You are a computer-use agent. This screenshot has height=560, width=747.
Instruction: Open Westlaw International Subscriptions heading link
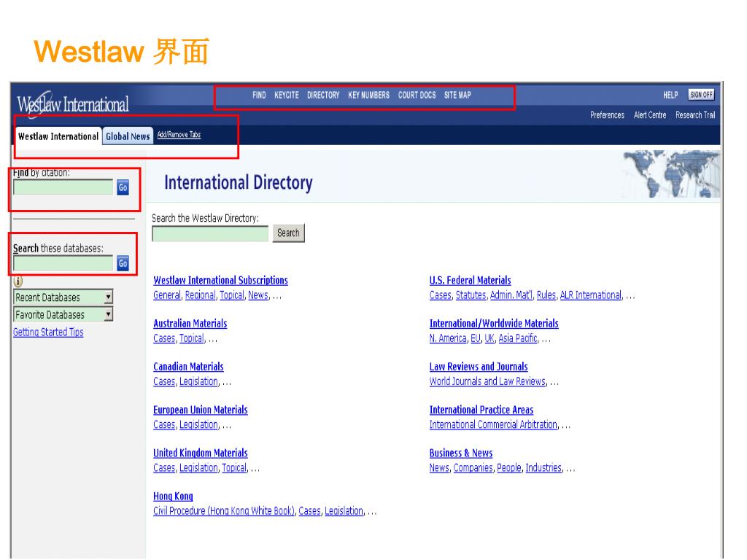point(220,280)
